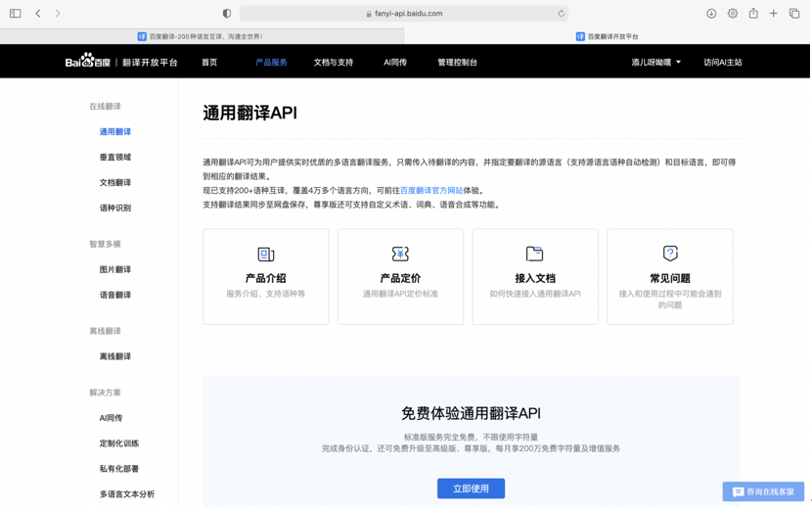Select 定制化训练 in the sidebar
This screenshot has width=812, height=513.
(119, 443)
